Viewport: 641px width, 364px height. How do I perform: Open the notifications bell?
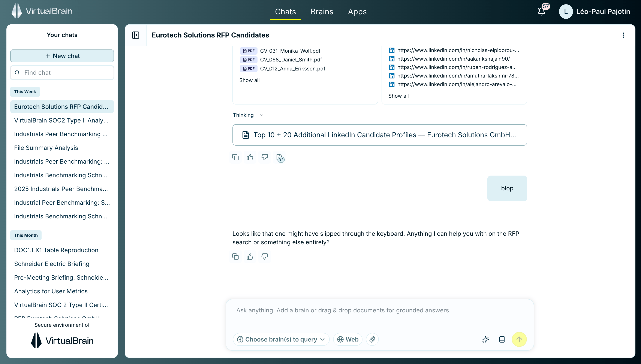(x=541, y=12)
